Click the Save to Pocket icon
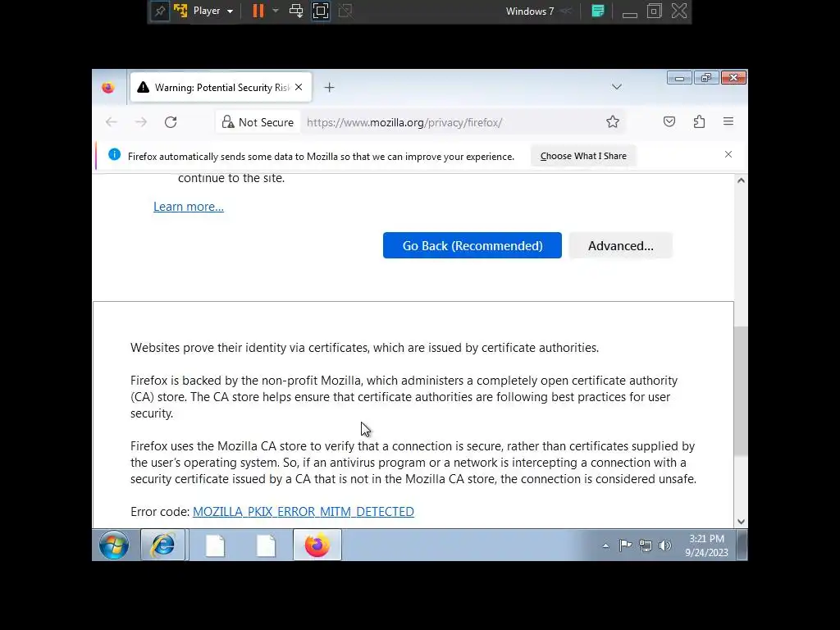Image resolution: width=840 pixels, height=630 pixels. pyautogui.click(x=669, y=121)
